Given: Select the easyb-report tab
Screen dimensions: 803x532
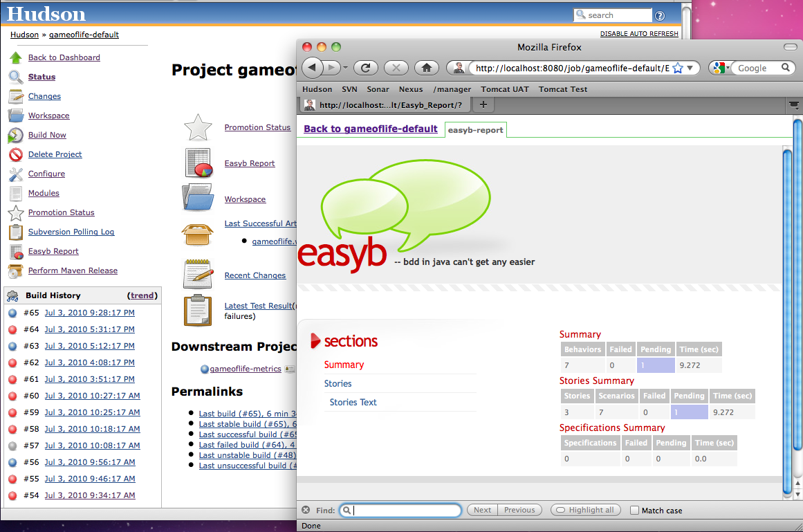Looking at the screenshot, I should tap(476, 130).
